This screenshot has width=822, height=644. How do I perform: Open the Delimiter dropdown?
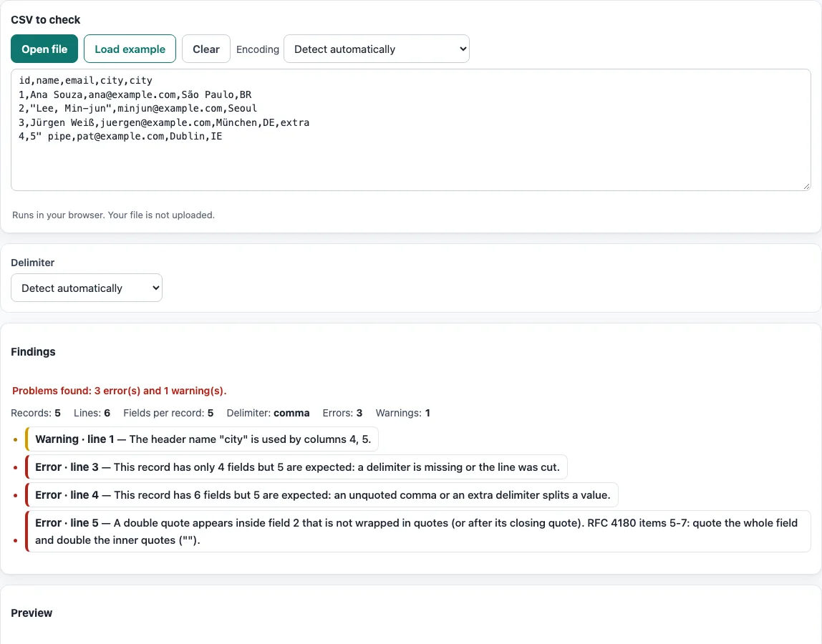tap(87, 288)
